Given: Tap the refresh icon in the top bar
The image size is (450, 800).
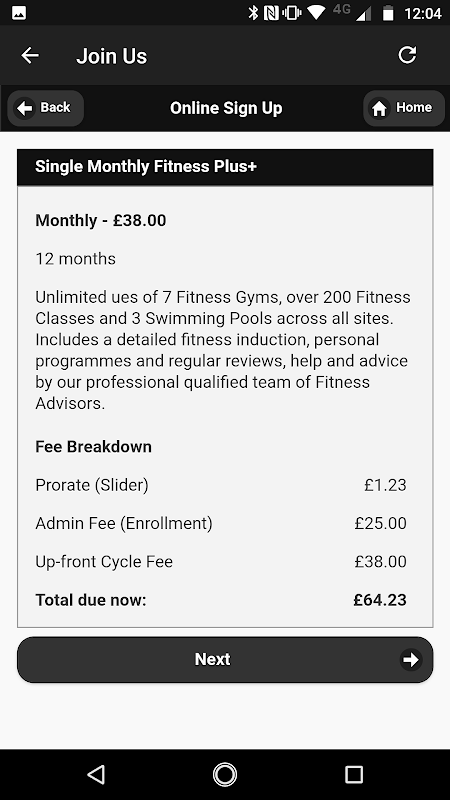Looking at the screenshot, I should (x=407, y=55).
